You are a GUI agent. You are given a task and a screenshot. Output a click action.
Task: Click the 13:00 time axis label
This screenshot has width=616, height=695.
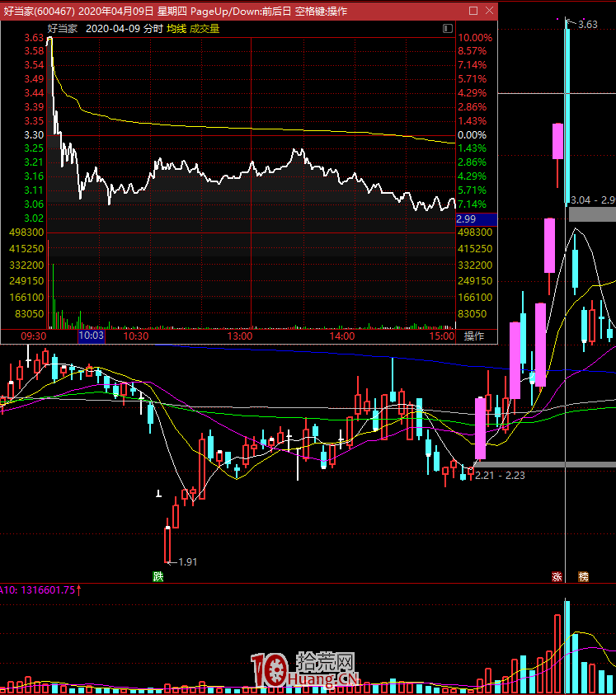240,336
